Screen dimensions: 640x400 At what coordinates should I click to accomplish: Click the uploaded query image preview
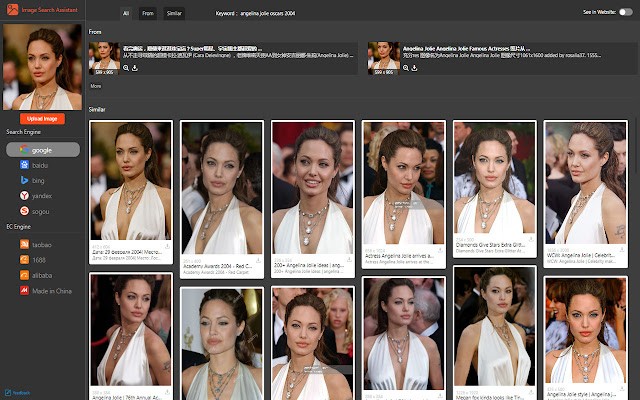(42, 67)
